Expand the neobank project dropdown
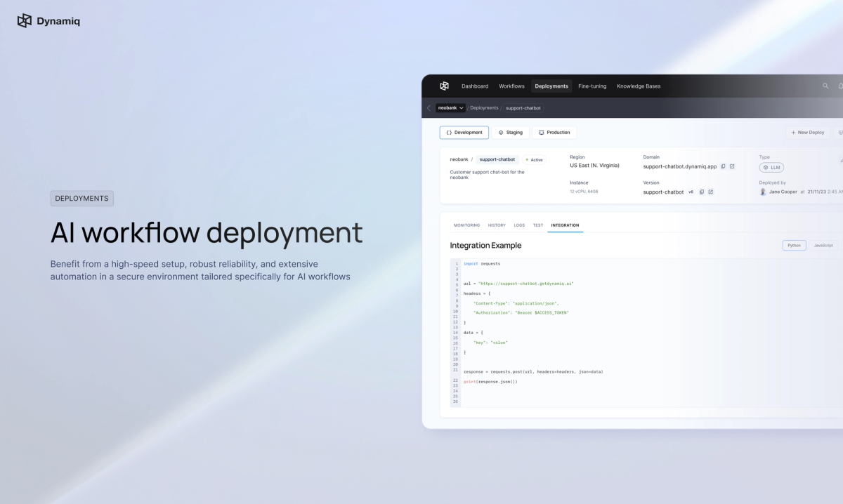The image size is (843, 504). click(450, 108)
